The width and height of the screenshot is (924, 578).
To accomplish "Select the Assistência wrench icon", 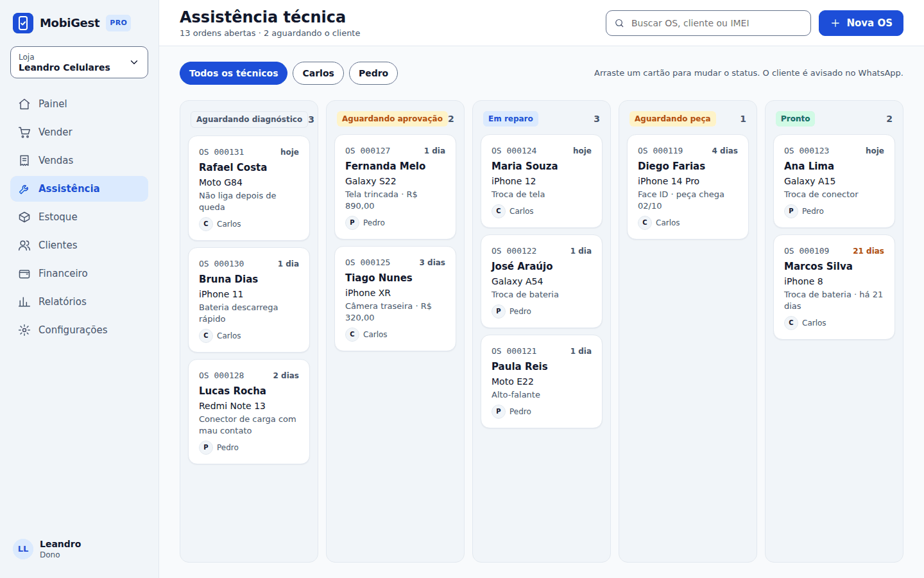I will click(24, 189).
